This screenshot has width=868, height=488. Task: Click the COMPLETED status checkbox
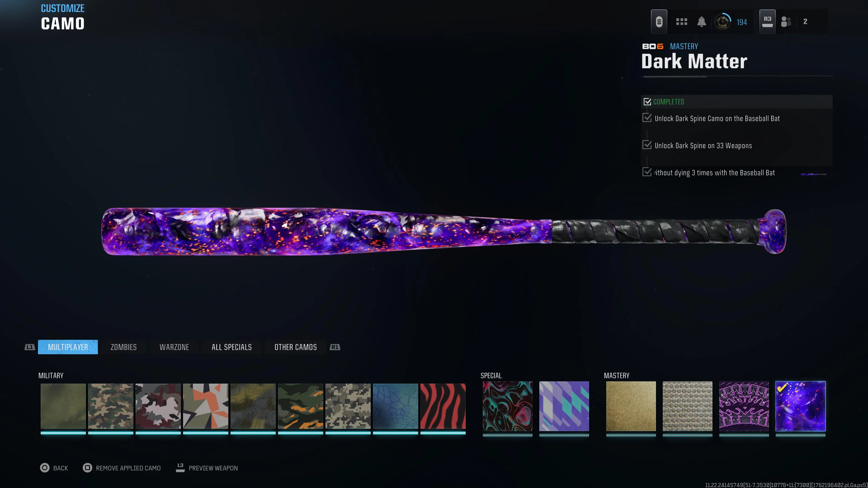[x=647, y=102]
